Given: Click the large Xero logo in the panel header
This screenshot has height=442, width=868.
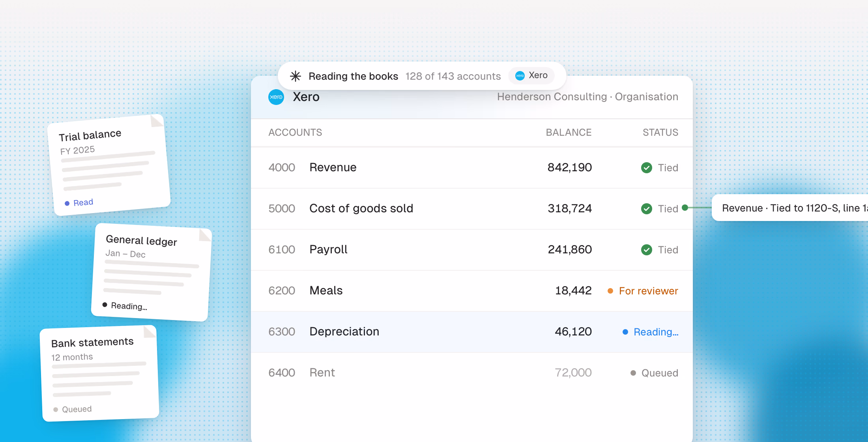Looking at the screenshot, I should coord(276,97).
